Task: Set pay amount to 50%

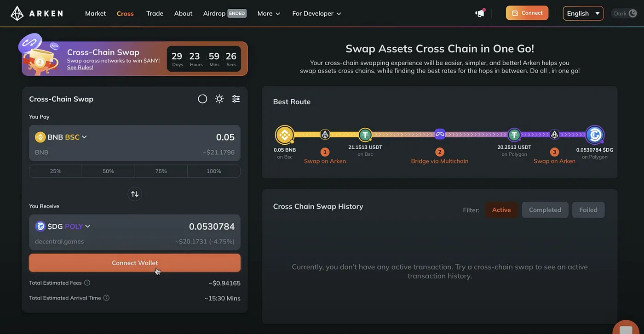Action: (x=109, y=171)
